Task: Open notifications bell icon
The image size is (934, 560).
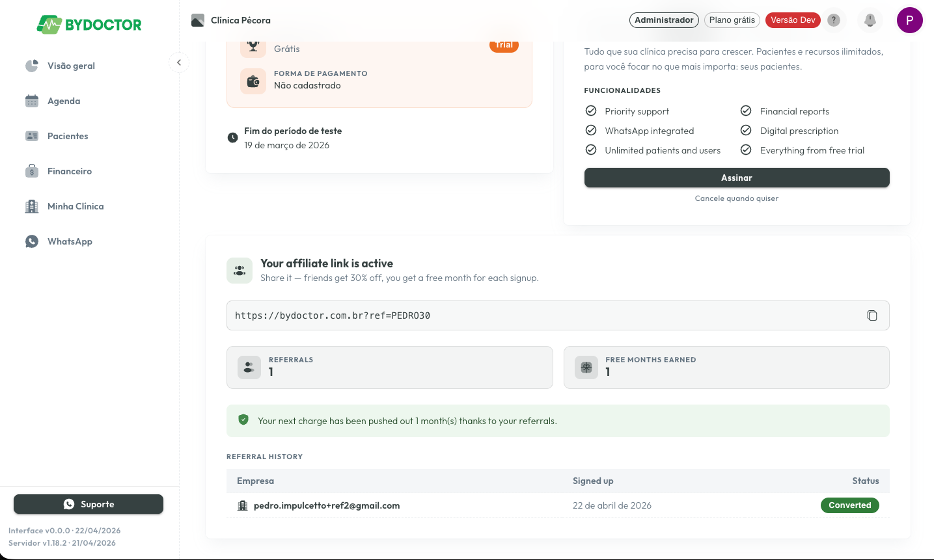Action: [870, 20]
